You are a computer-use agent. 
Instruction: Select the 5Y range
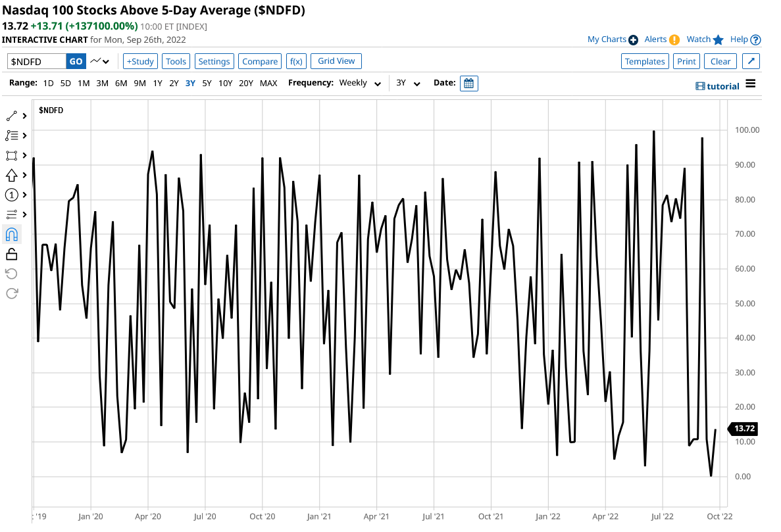click(207, 83)
